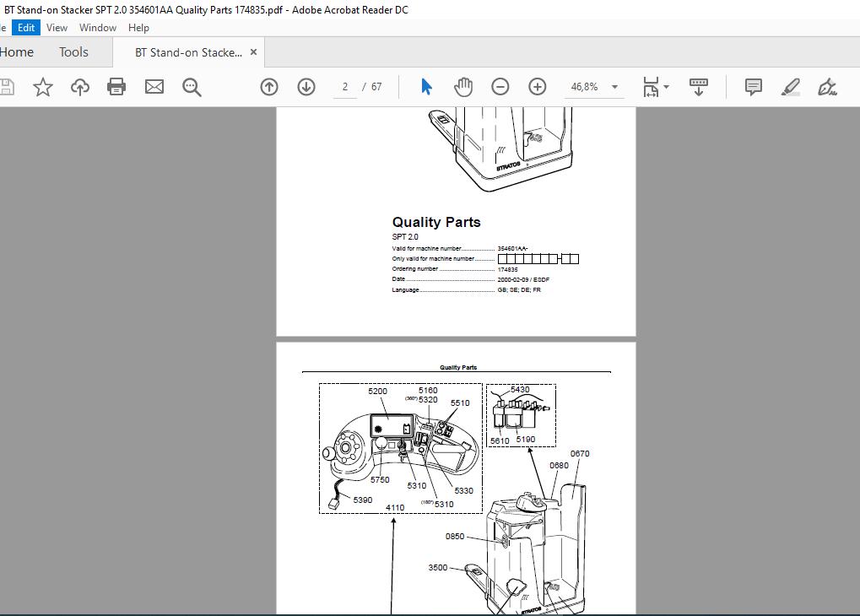The width and height of the screenshot is (860, 616).
Task: Zoom out with minus icon
Action: click(500, 87)
